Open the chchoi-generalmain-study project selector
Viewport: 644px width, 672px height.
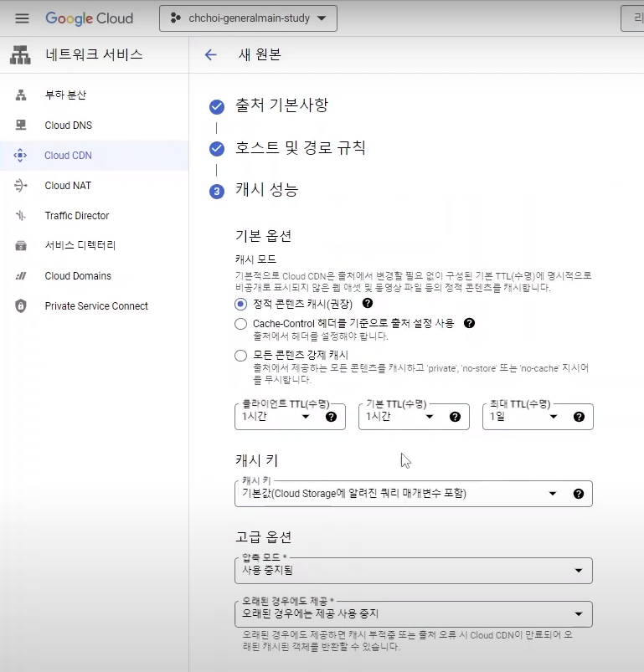pos(248,18)
